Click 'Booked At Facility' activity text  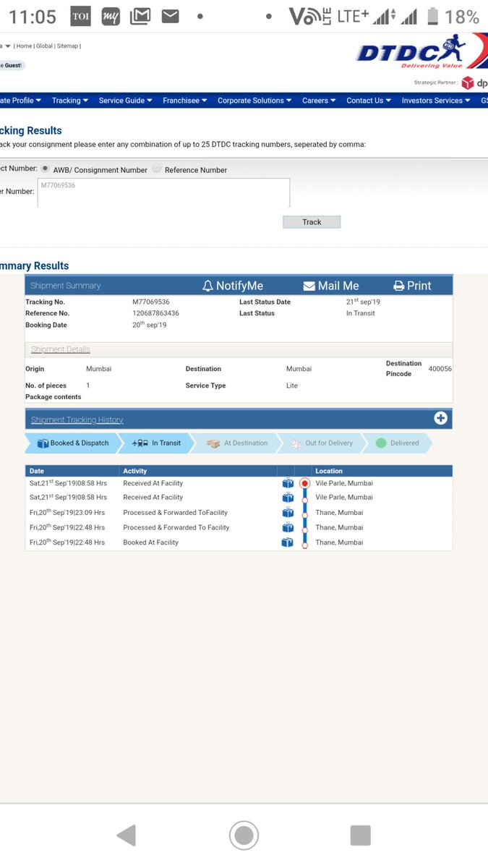click(150, 542)
